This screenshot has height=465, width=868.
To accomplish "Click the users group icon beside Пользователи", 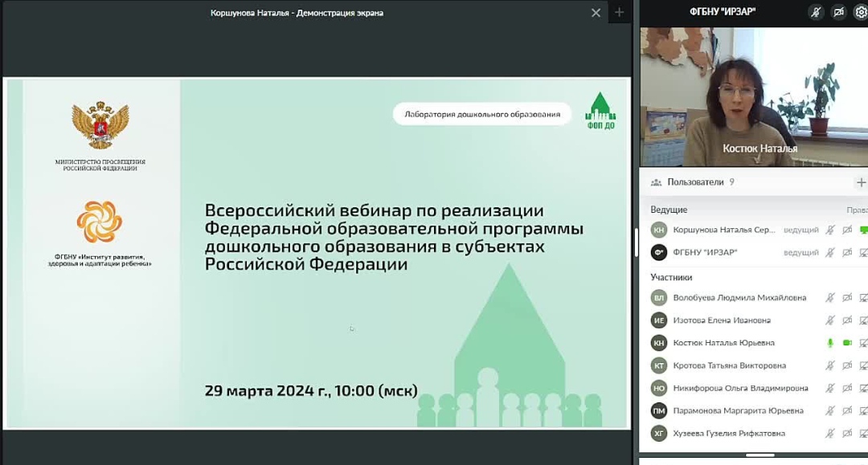I will (657, 182).
